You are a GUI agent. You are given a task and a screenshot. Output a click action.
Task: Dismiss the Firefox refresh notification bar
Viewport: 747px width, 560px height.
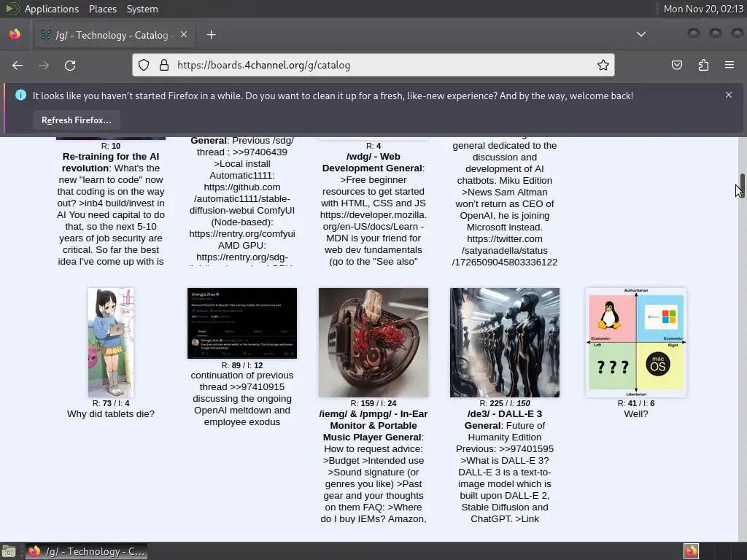pos(729,96)
